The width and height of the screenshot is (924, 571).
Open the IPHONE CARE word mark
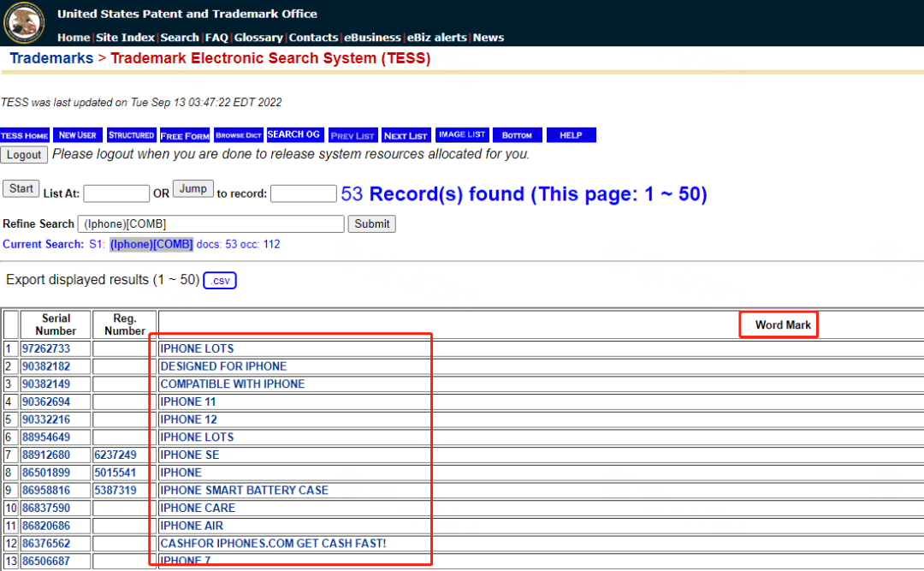pyautogui.click(x=198, y=508)
